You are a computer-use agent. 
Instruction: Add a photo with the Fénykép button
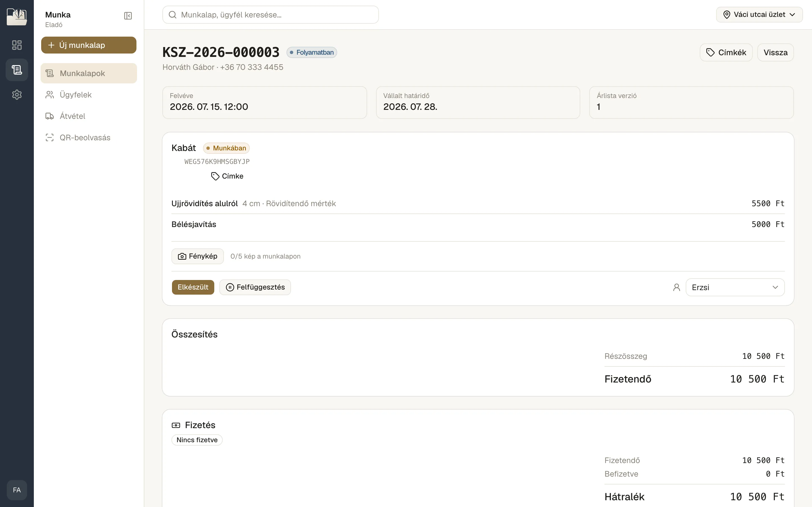coord(198,256)
